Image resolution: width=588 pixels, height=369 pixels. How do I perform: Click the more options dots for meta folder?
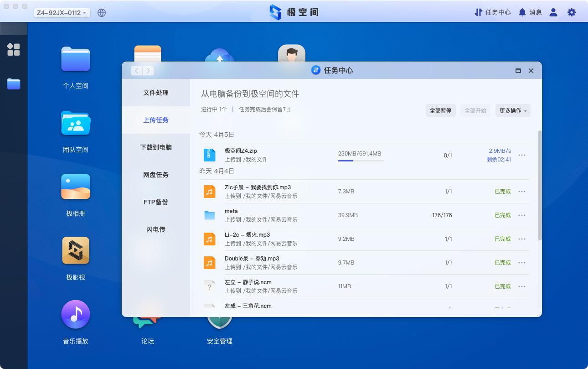point(521,215)
